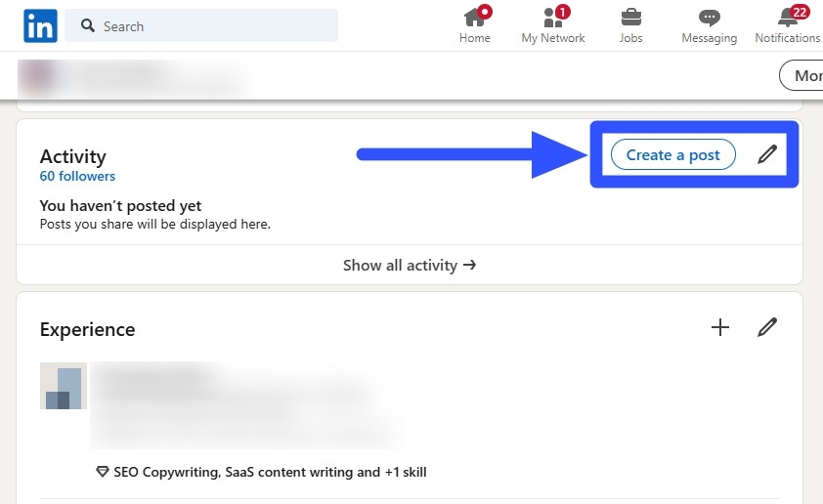Open the 60 followers link
This screenshot has height=504, width=823.
(77, 177)
